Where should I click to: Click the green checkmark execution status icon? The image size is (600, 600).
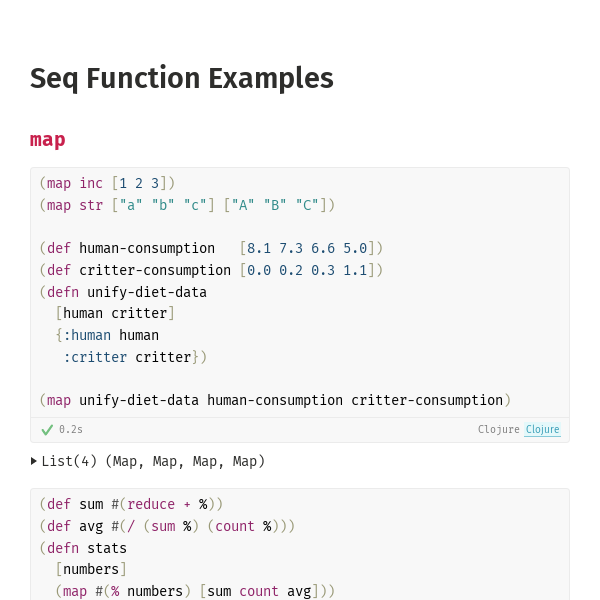(x=47, y=430)
